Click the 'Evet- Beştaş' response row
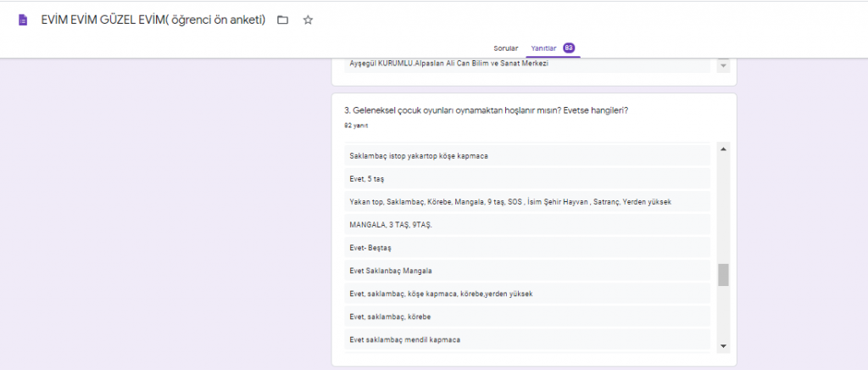Viewport: 868px width, 370px height. (370, 248)
